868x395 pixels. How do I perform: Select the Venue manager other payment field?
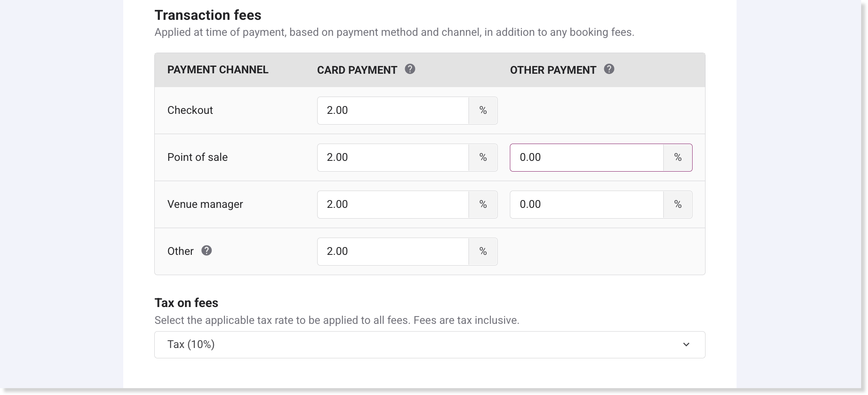pos(586,204)
